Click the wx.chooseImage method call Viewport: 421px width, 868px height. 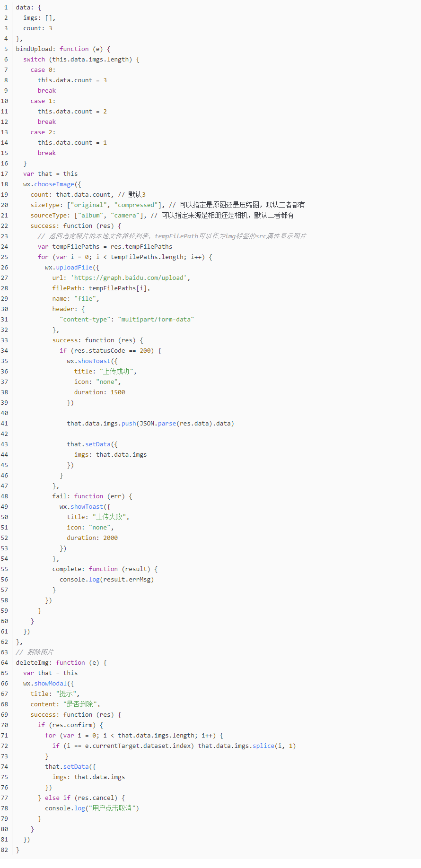(53, 184)
